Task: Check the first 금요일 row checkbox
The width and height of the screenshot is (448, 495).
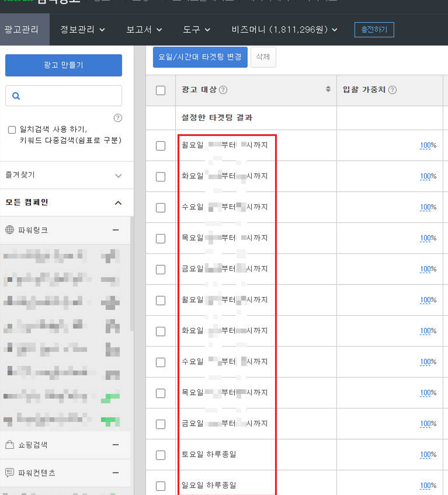Action: (x=160, y=270)
